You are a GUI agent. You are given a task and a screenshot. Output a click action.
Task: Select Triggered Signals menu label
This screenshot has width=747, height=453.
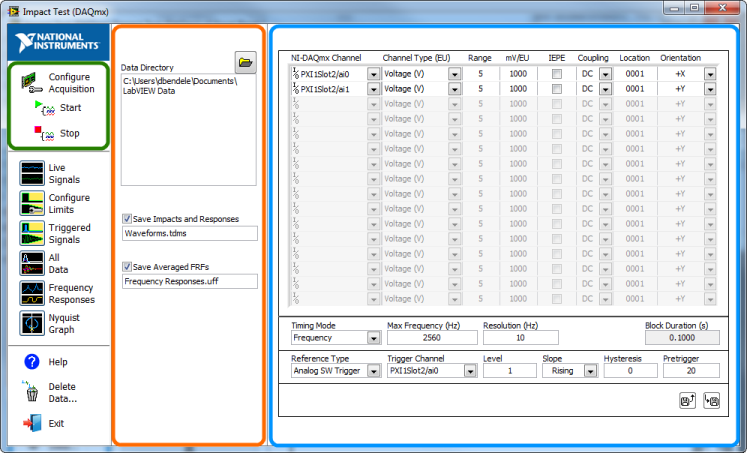[x=70, y=233]
